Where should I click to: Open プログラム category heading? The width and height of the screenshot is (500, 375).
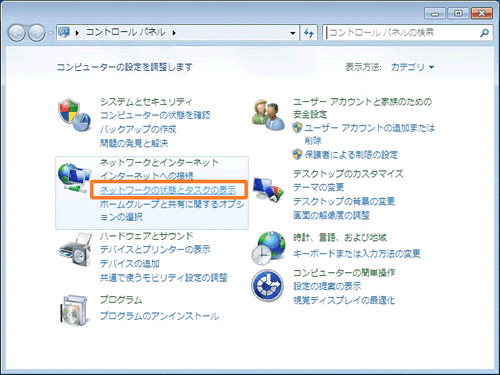[x=121, y=299]
